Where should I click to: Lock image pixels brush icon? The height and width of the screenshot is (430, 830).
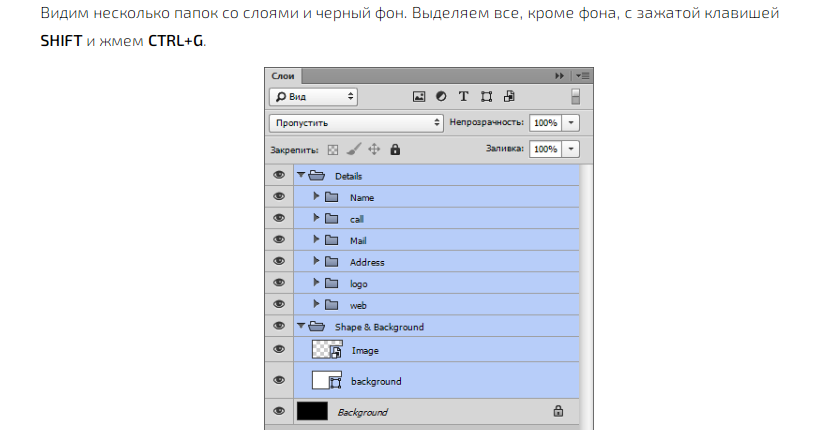click(x=353, y=149)
